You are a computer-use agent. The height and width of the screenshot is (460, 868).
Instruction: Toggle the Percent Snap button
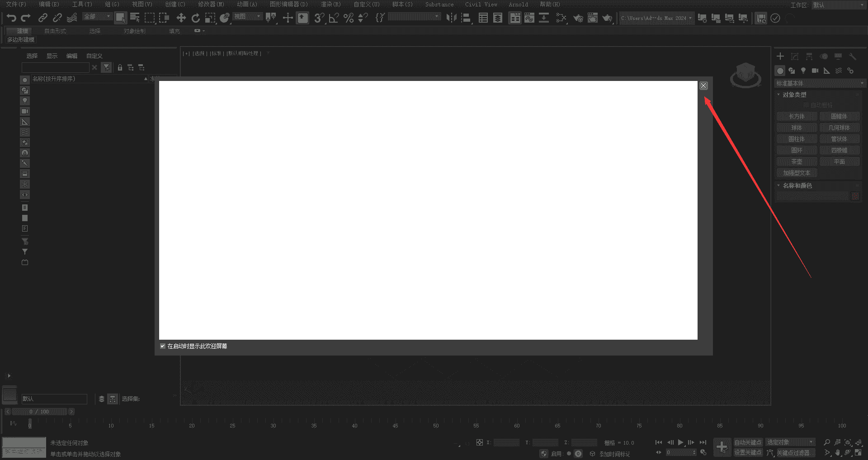pos(348,18)
